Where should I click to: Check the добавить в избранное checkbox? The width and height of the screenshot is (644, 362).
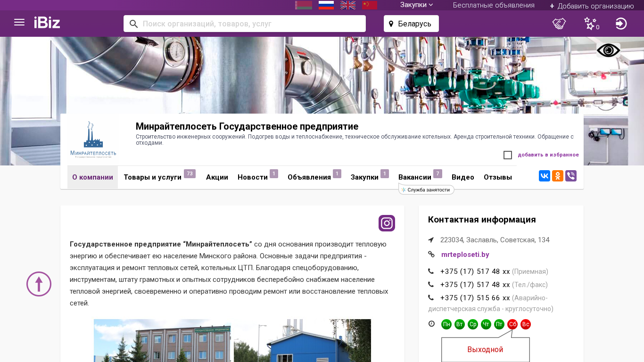(x=508, y=155)
